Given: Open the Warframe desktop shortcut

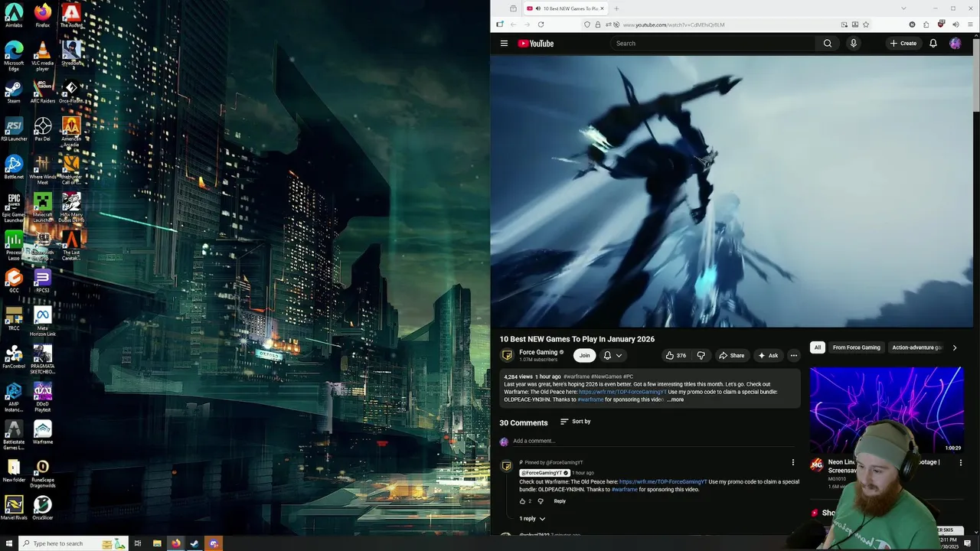Looking at the screenshot, I should pyautogui.click(x=43, y=432).
